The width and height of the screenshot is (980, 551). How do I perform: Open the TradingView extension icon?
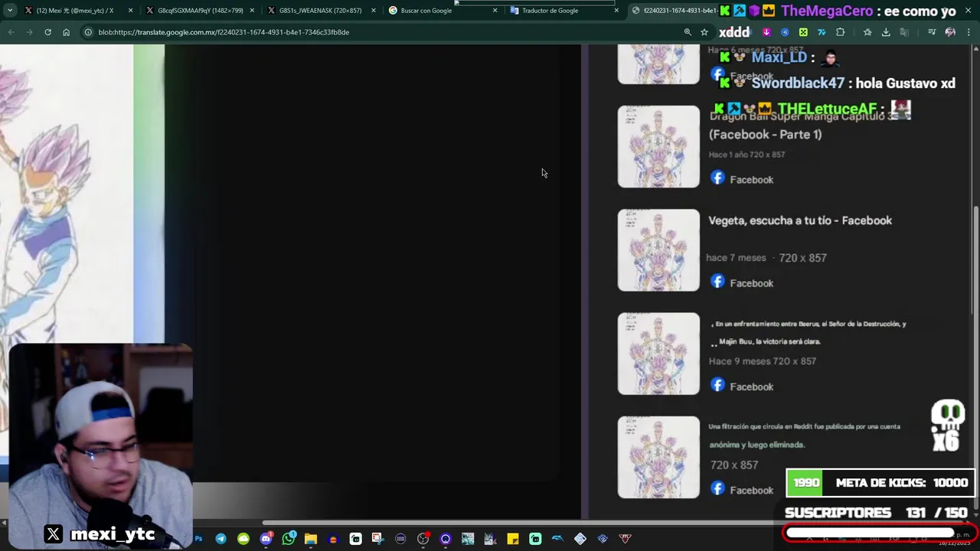tap(822, 32)
